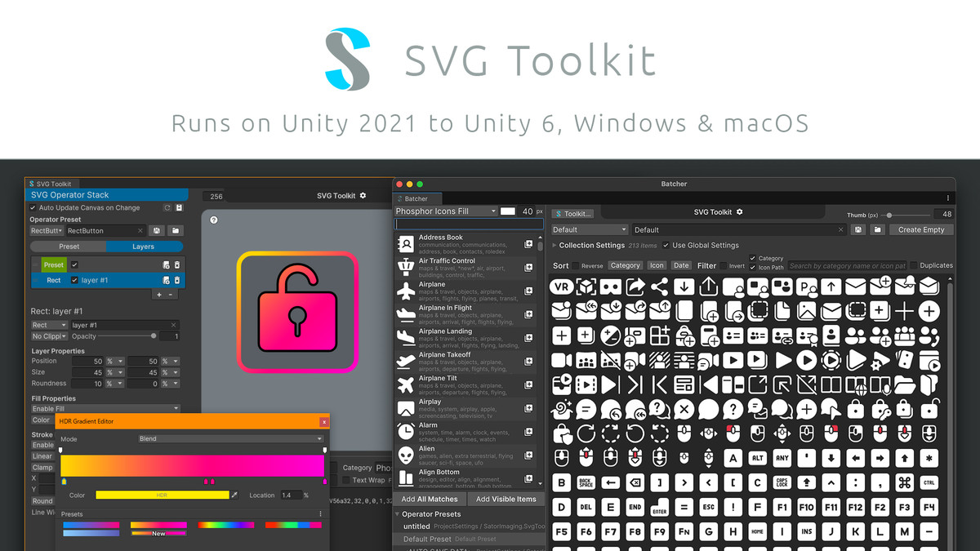Sort icons by Category
Viewport: 980px width, 551px height.
(x=626, y=265)
